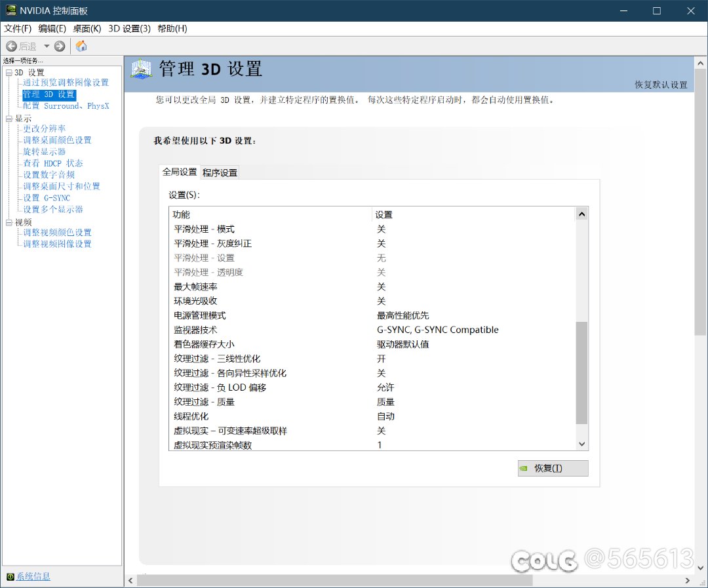Viewport: 708px width, 588px height.
Task: Select 纹理过滤 - 三线性优化 row
Action: coord(372,359)
